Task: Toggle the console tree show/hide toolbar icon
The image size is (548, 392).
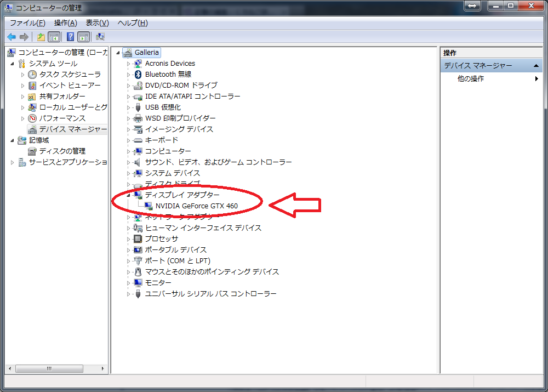Action: 54,37
